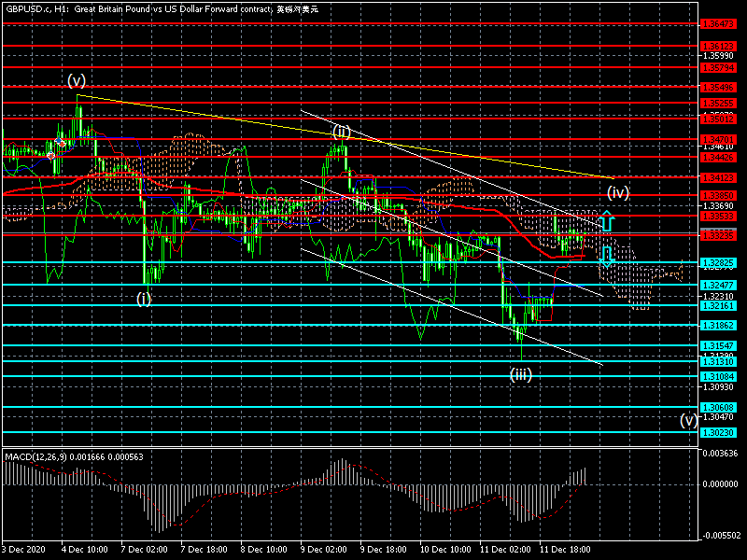Click the 1.35794 red price label
The image size is (747, 560).
(x=718, y=67)
